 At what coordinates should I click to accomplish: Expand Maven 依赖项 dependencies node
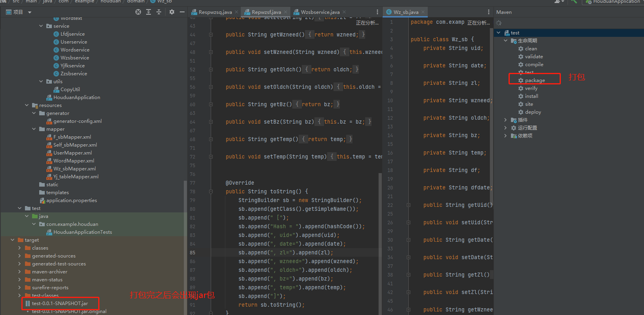click(x=506, y=136)
